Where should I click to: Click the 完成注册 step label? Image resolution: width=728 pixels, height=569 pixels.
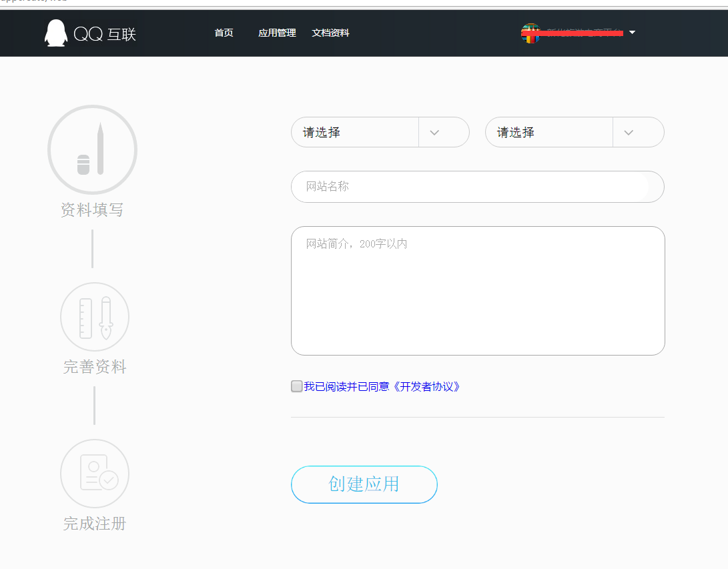(94, 524)
